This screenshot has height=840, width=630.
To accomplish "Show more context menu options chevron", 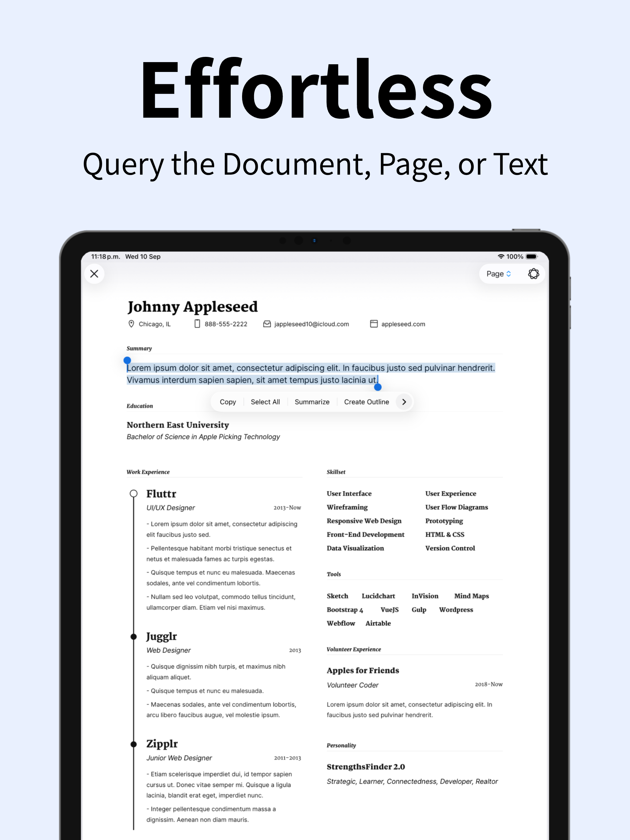I will click(404, 402).
